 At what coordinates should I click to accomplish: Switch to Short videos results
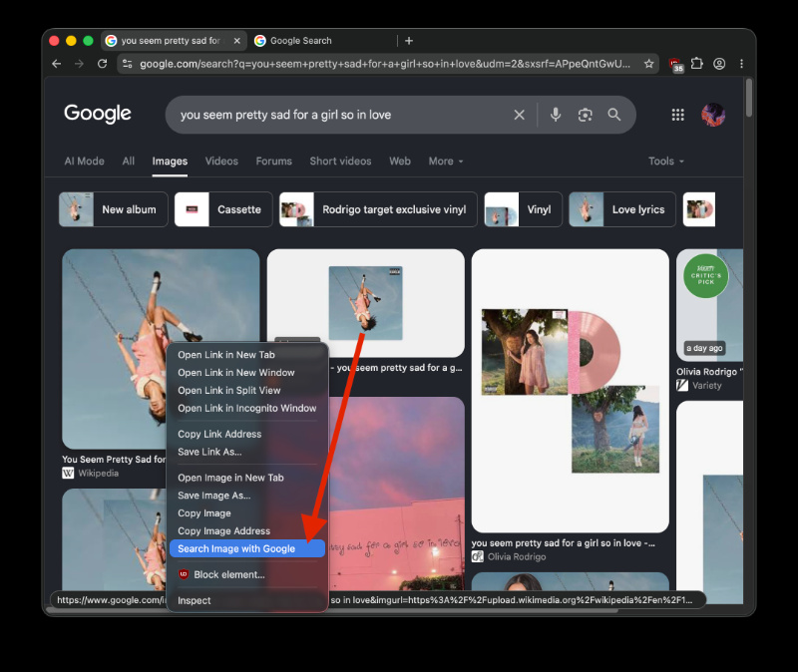pos(340,162)
